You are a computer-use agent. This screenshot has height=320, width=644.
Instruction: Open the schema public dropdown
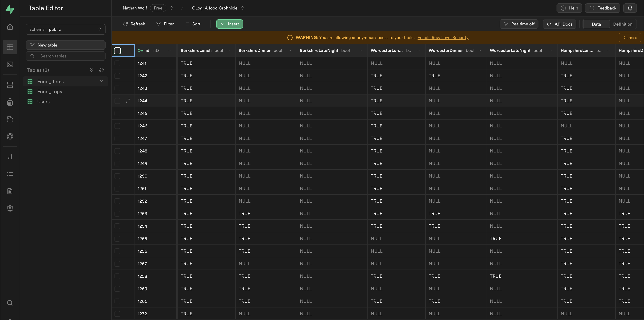click(x=65, y=29)
